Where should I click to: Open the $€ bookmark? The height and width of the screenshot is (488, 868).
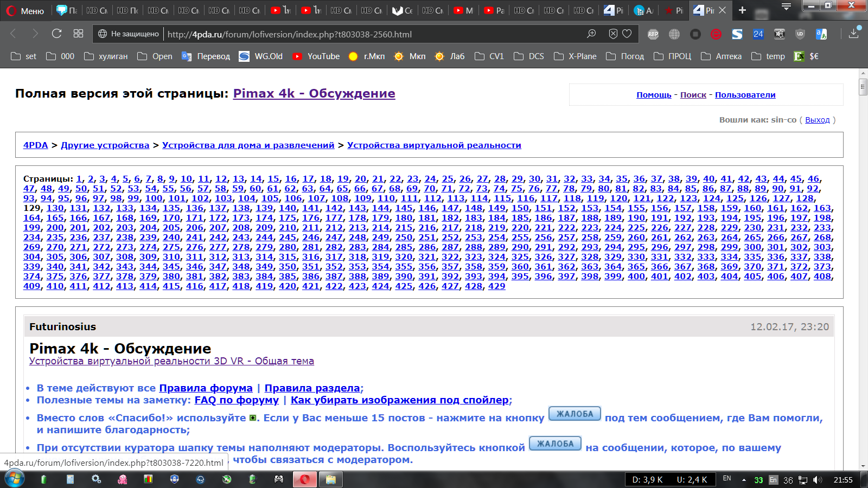point(807,56)
